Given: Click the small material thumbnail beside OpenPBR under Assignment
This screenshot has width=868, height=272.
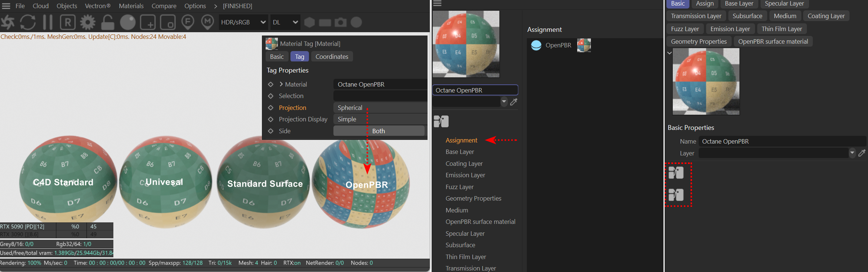Looking at the screenshot, I should point(584,45).
